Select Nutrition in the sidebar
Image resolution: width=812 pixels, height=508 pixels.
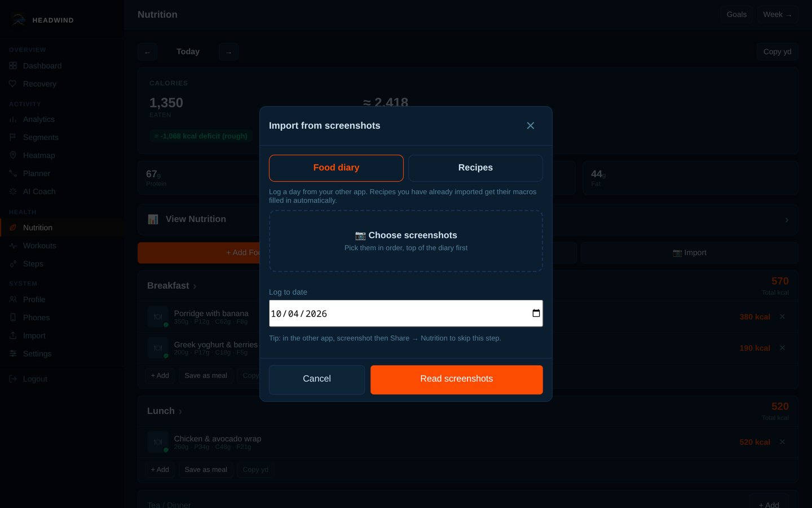[x=62, y=227]
